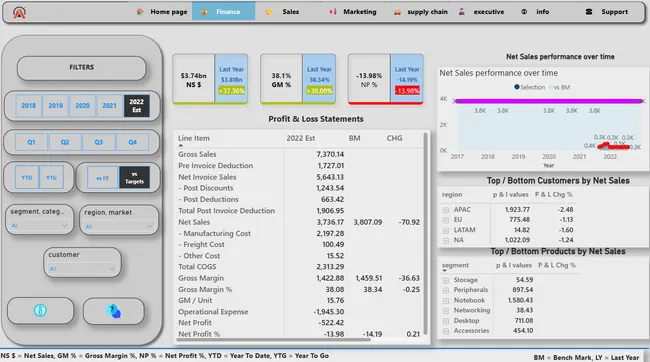The height and width of the screenshot is (362, 650).
Task: Select the 2021 year filter
Action: click(x=109, y=106)
